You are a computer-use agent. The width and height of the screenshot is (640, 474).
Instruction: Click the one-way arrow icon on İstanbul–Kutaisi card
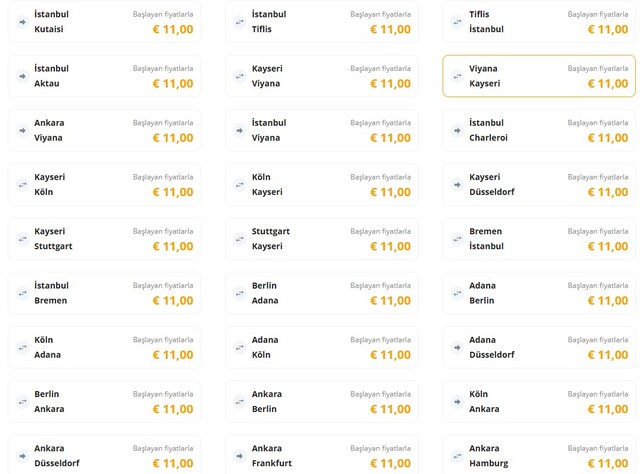click(x=22, y=21)
